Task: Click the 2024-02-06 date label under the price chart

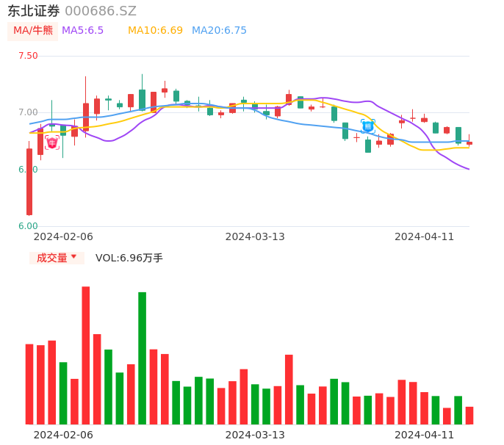Action: coord(63,236)
